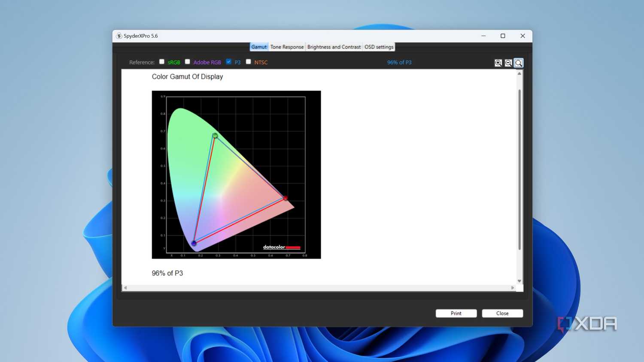Viewport: 644px width, 362px height.
Task: Zoom in on the gamut report
Action: (x=498, y=63)
